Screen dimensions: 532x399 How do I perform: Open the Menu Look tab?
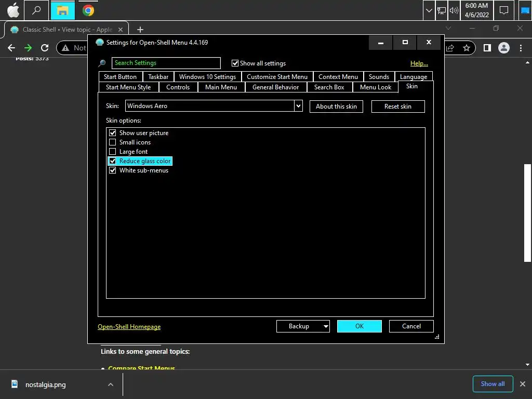point(375,87)
